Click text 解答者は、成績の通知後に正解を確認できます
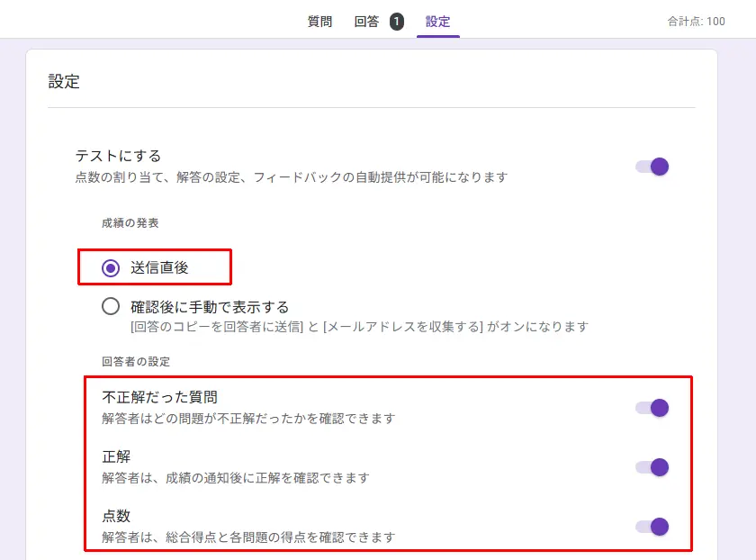The image size is (756, 560). point(236,478)
